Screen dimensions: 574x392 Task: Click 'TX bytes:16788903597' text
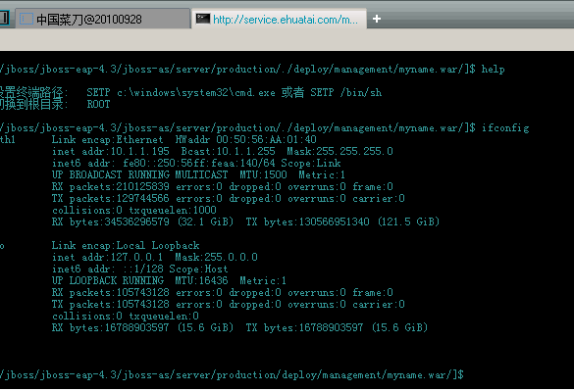[x=304, y=327]
